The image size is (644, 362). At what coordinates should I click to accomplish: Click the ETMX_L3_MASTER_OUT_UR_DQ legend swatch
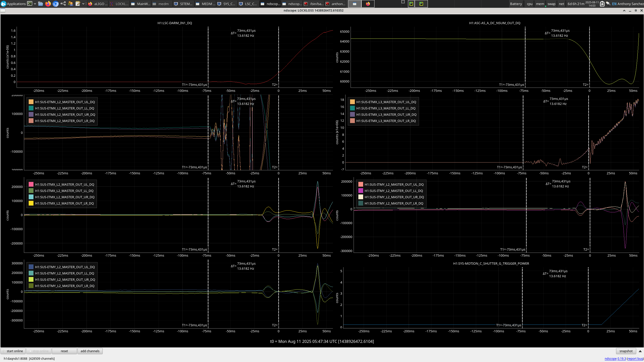(x=352, y=114)
